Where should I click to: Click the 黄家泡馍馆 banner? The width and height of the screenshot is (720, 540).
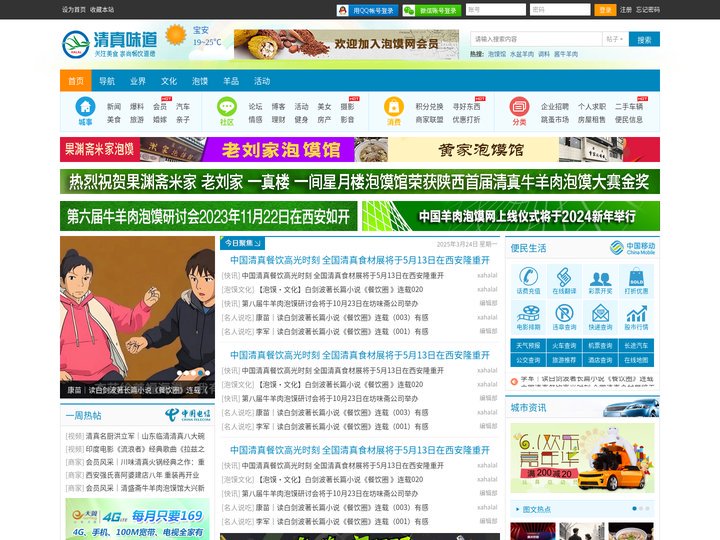(x=480, y=150)
